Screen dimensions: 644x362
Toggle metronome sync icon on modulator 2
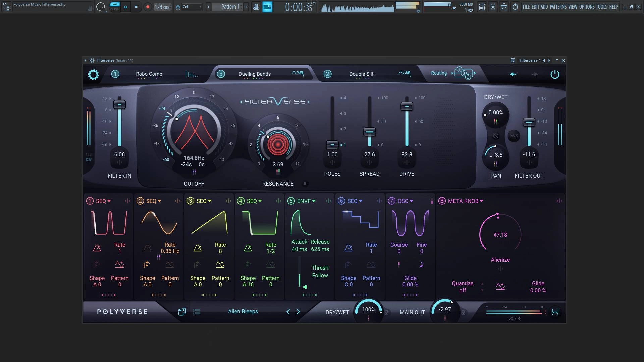[x=147, y=248]
